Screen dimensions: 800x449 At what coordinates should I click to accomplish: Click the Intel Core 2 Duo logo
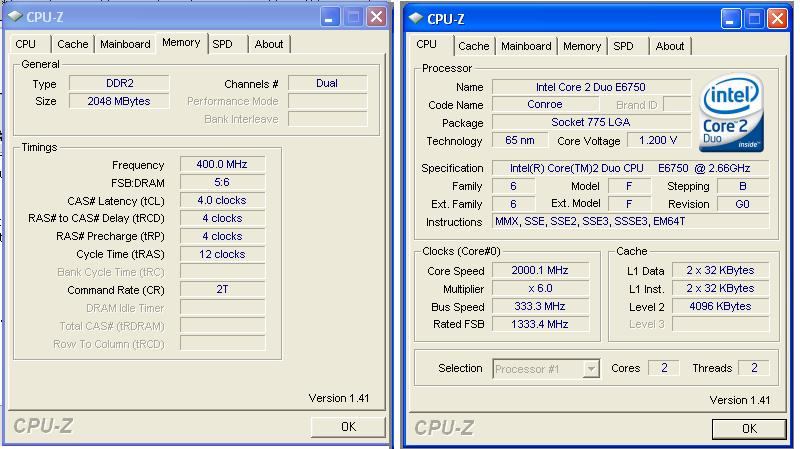coord(732,113)
